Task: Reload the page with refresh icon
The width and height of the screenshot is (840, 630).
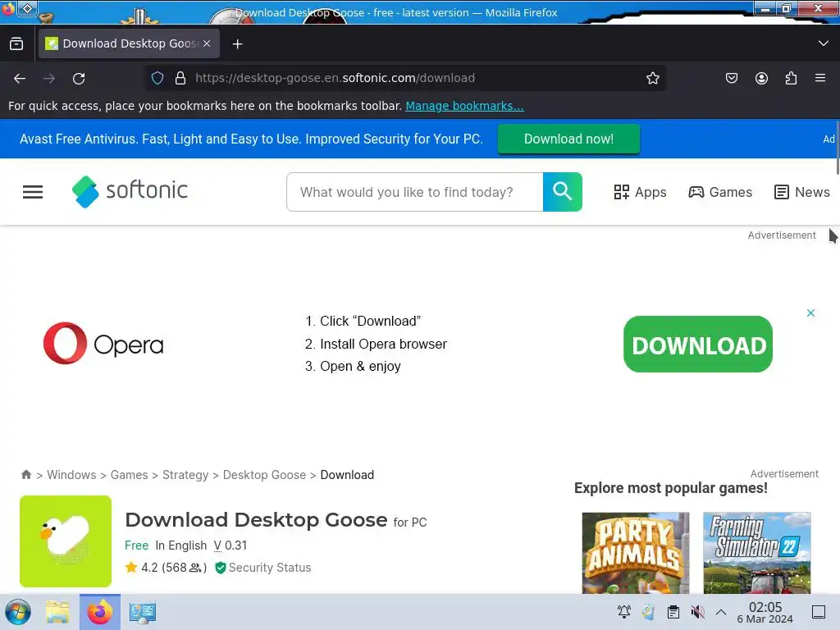Action: click(79, 78)
